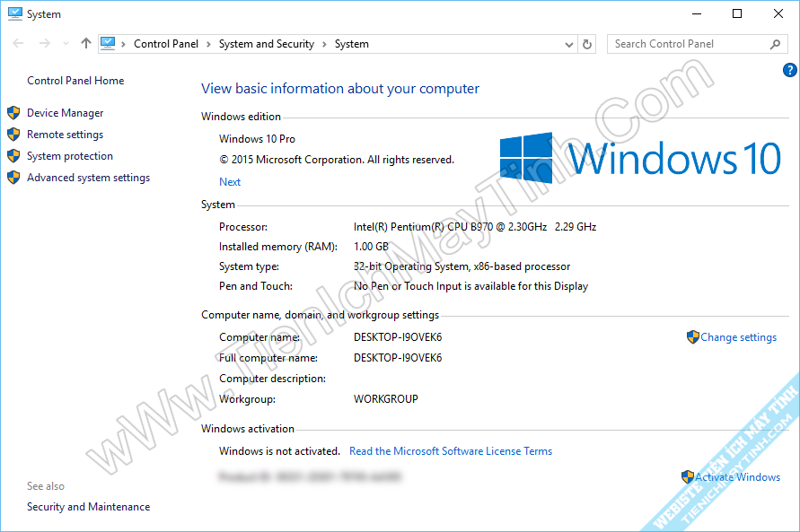Click the 1.00 GB installed memory value
Image resolution: width=800 pixels, height=532 pixels.
coord(371,247)
